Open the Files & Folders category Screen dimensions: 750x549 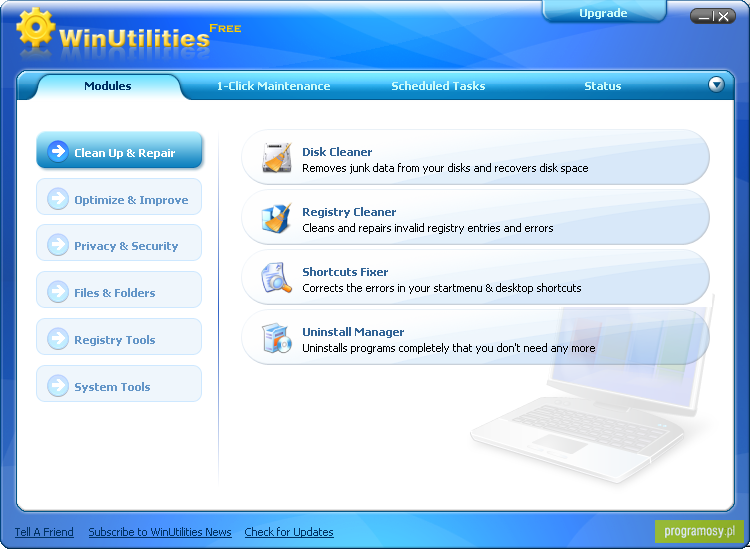click(x=119, y=290)
